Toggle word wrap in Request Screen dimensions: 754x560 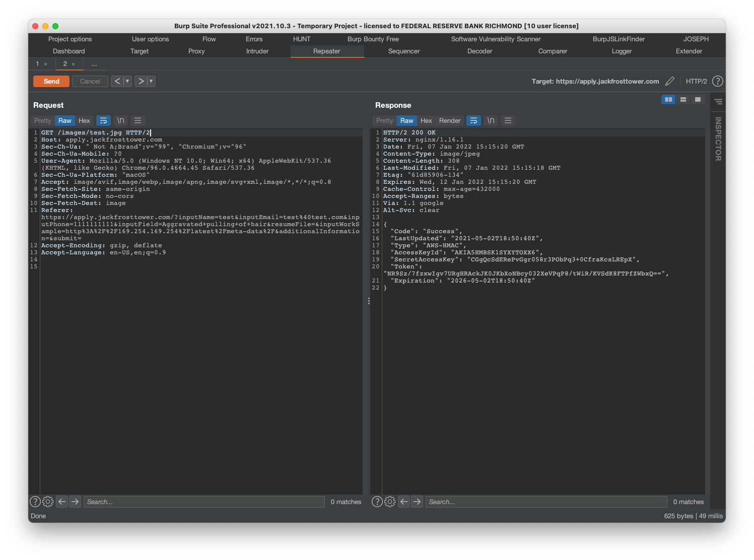coord(103,120)
